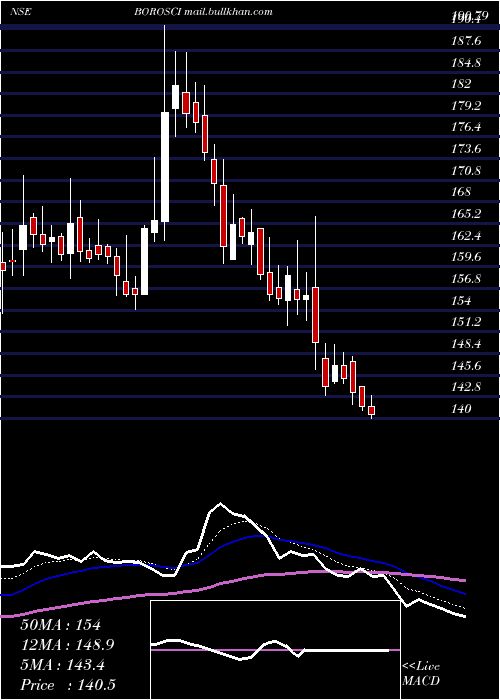The height and width of the screenshot is (700, 500).
Task: Click the NSE exchange label
Action: click(x=20, y=12)
